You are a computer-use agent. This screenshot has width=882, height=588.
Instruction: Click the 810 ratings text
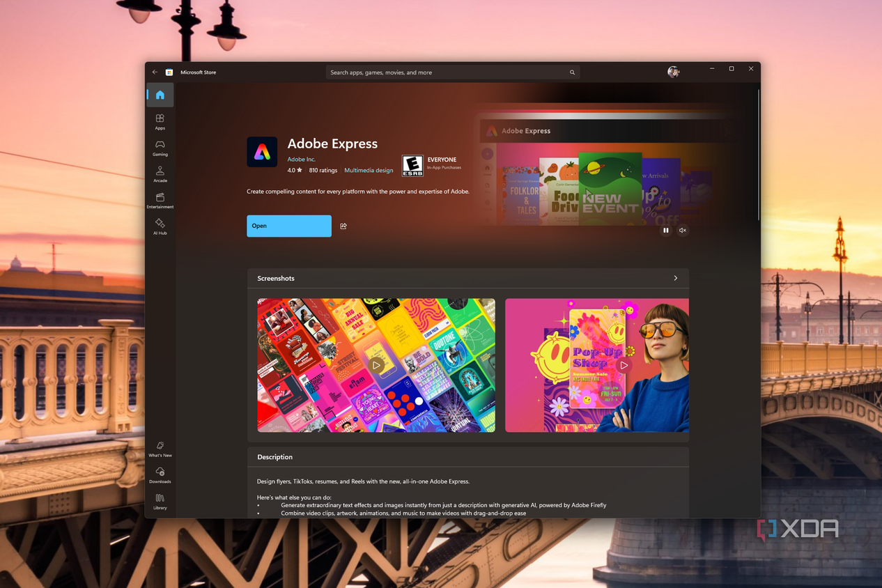323,170
